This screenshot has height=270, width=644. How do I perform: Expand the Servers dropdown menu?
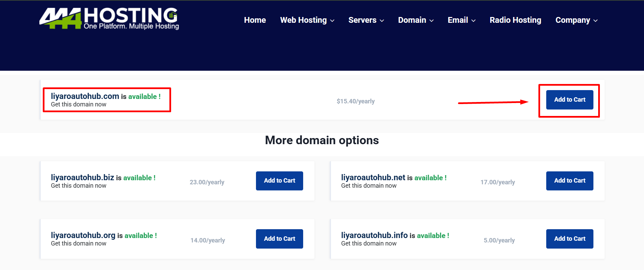[x=366, y=20]
